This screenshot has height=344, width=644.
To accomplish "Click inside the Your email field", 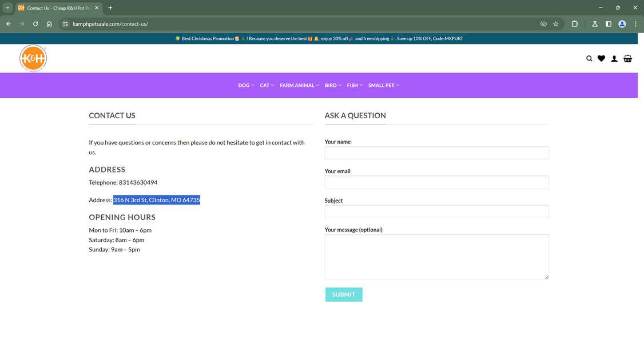I will click(436, 182).
